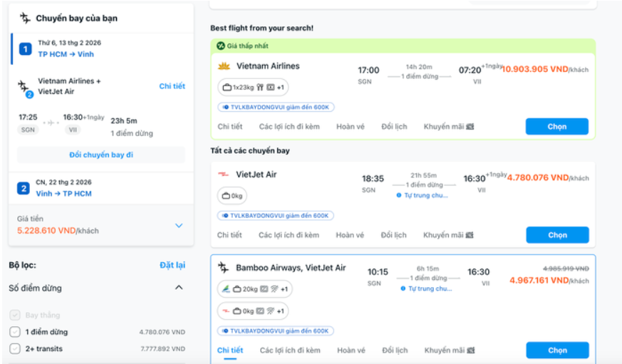The image size is (622, 364).
Task: Click the 0kg baggage badge on VietJet Air flight
Action: (232, 196)
